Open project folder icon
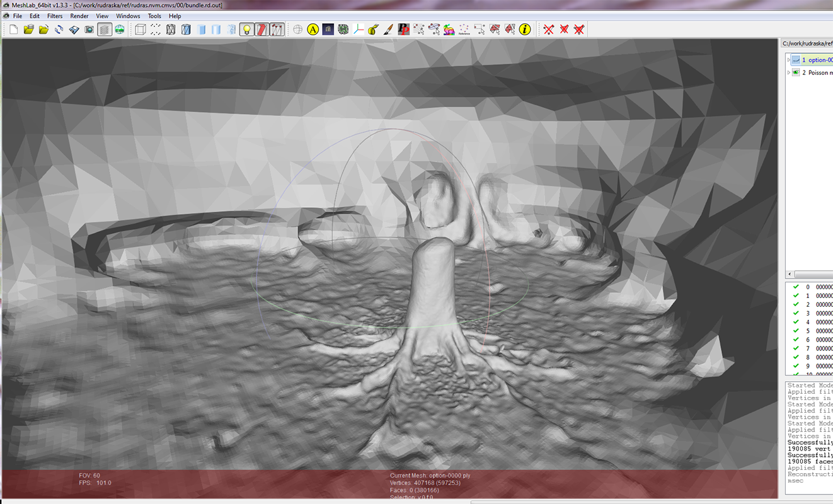This screenshot has width=833, height=504. 28,30
